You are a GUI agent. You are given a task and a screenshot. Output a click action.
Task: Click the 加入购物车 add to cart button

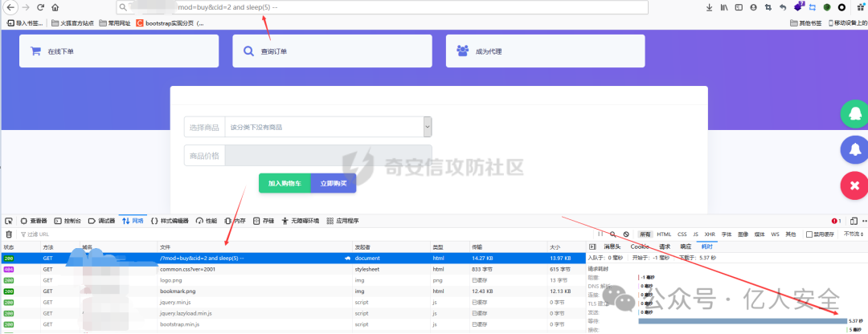(x=285, y=183)
